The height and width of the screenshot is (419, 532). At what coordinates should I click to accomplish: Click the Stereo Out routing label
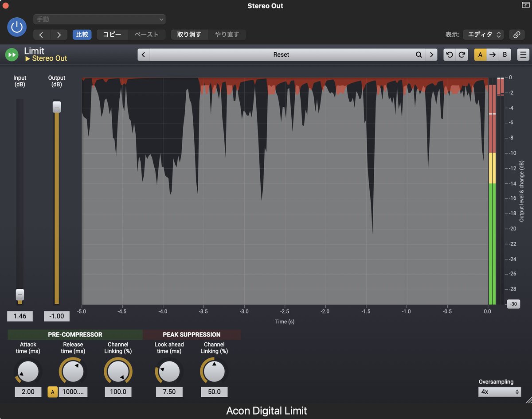tap(46, 58)
